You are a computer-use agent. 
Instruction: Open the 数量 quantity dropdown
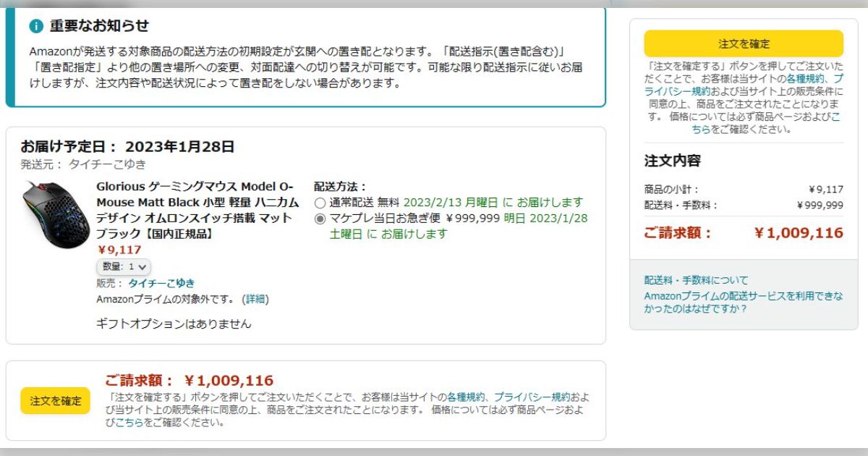click(x=124, y=266)
